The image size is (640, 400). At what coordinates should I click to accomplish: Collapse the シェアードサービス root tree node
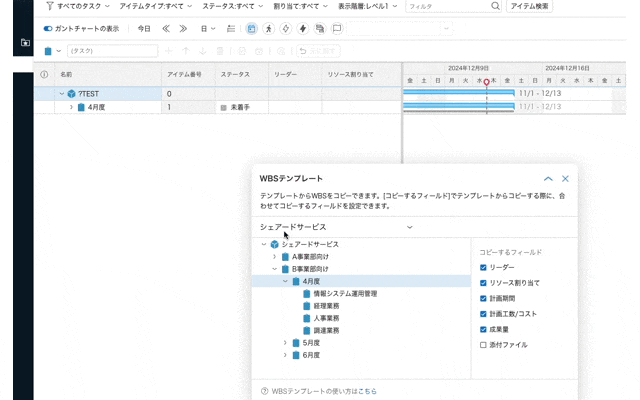pos(264,244)
